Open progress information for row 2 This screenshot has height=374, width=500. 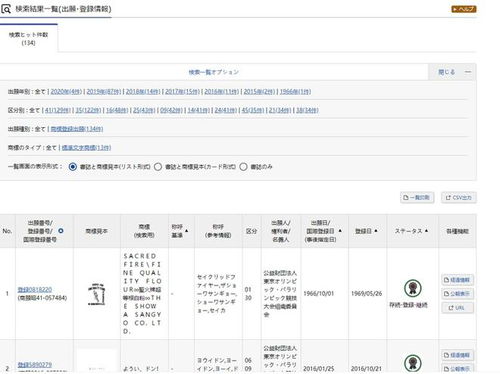[x=457, y=355]
